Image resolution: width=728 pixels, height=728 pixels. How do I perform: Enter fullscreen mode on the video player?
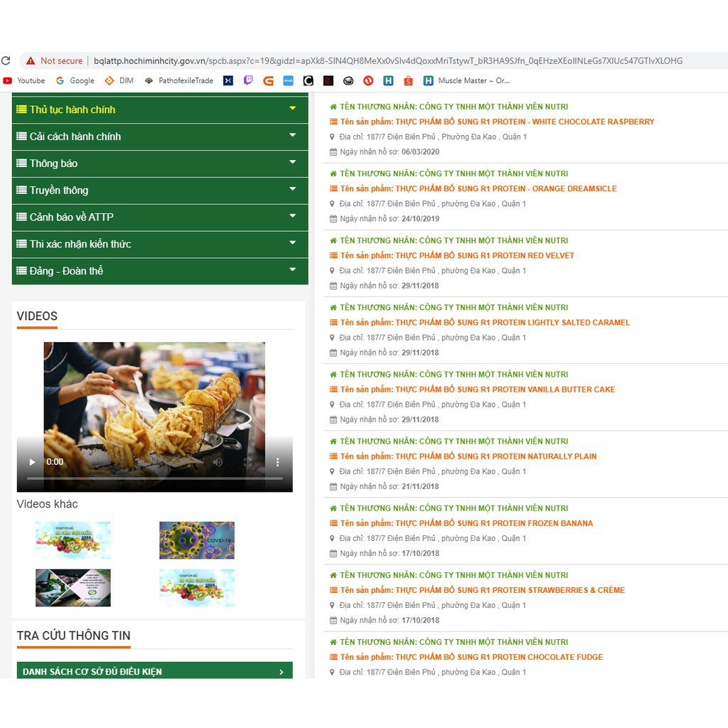(247, 462)
